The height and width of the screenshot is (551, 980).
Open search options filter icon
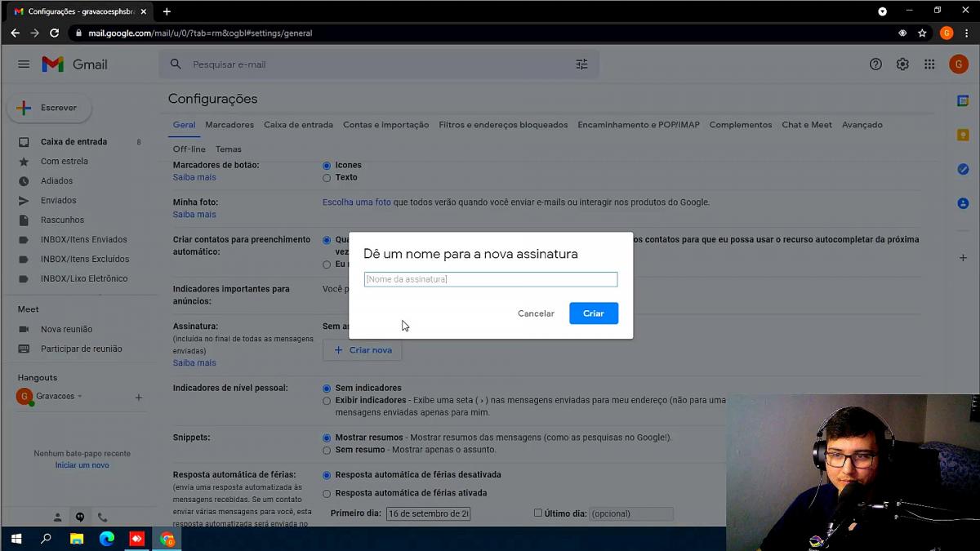[x=581, y=64]
